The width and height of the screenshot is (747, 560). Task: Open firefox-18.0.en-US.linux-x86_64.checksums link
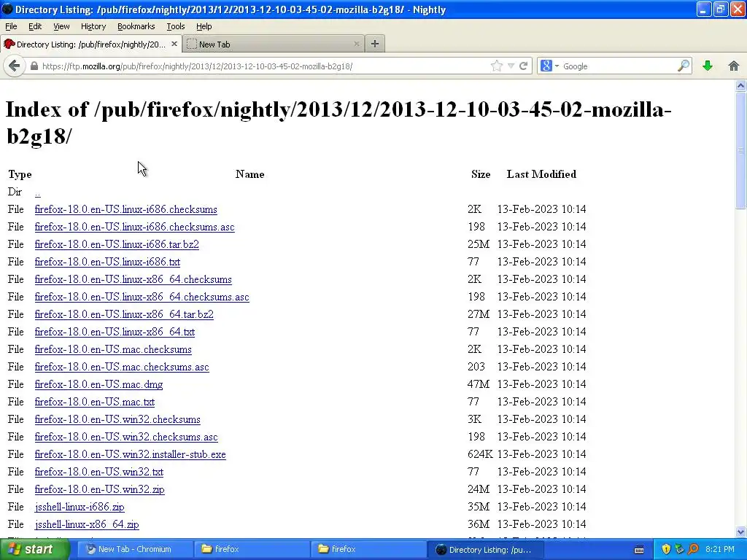[x=133, y=279]
